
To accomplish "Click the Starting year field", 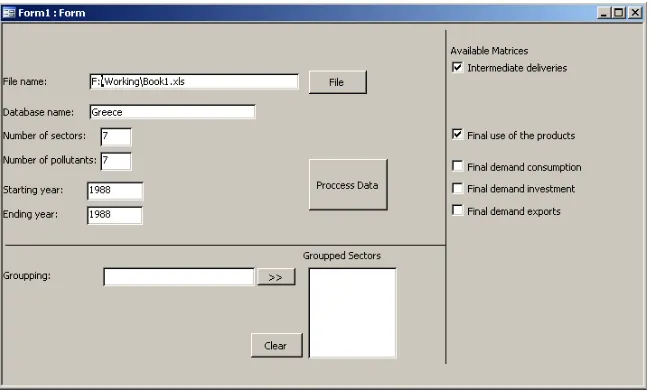I will [x=115, y=191].
